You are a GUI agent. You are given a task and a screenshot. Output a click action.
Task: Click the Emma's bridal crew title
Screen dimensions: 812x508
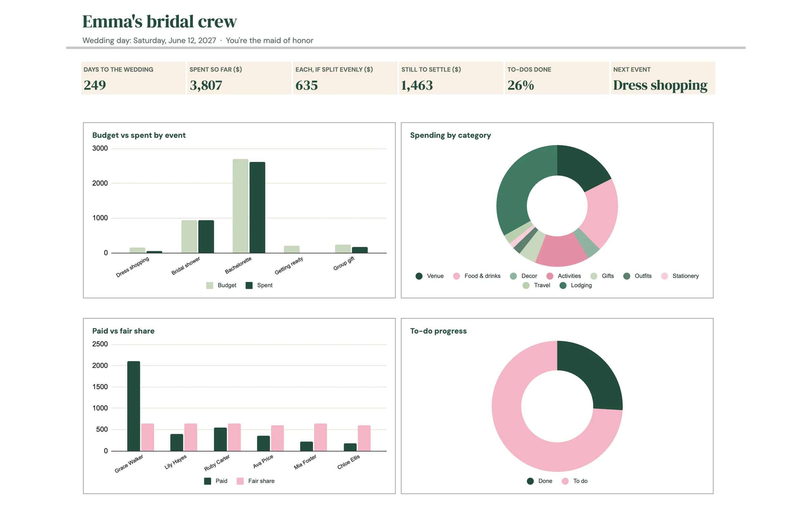point(159,21)
